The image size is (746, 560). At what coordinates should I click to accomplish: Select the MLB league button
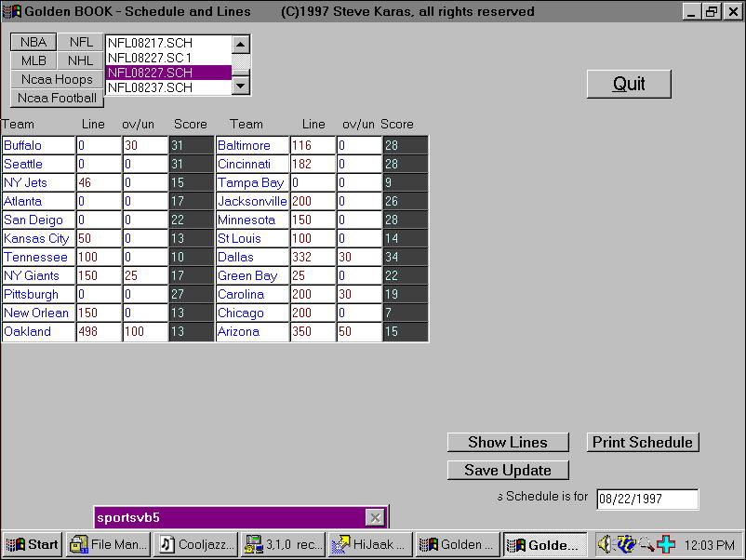click(33, 60)
